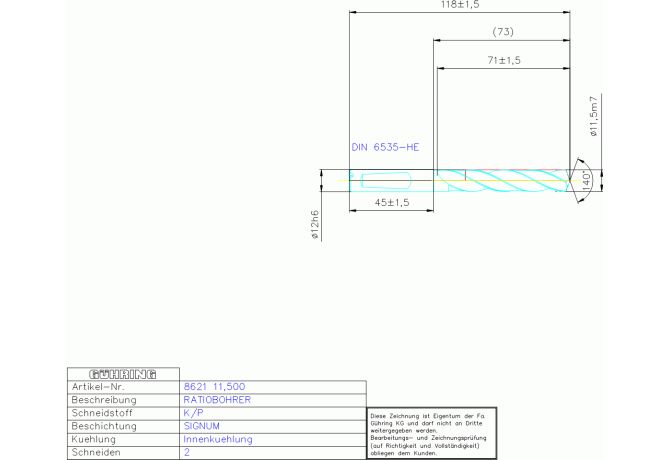The image size is (670, 460).
Task: Select the (73) reference dimension
Action: (503, 32)
